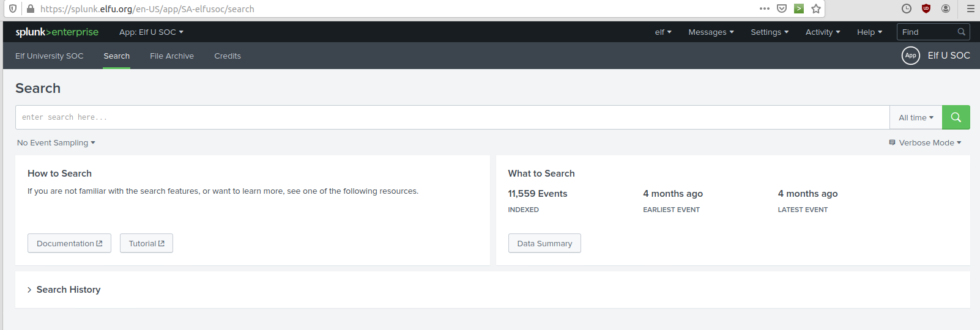
Task: Click the magnifier icon in the Find box
Action: 961,32
